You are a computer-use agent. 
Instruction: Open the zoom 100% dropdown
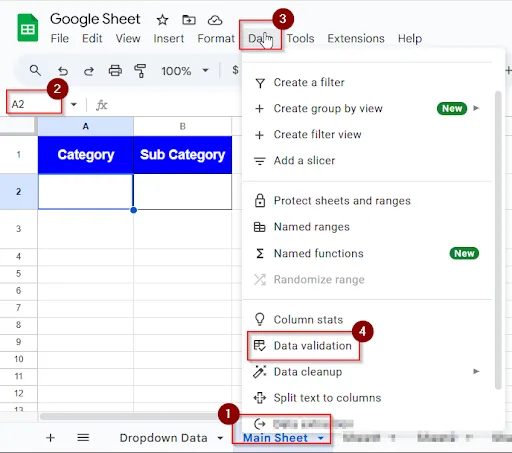pos(185,71)
